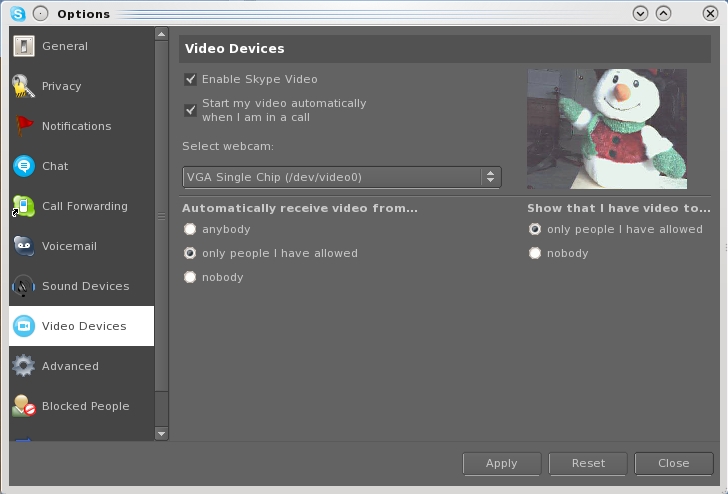
Task: Click the Skype logo in title bar
Action: click(x=18, y=13)
